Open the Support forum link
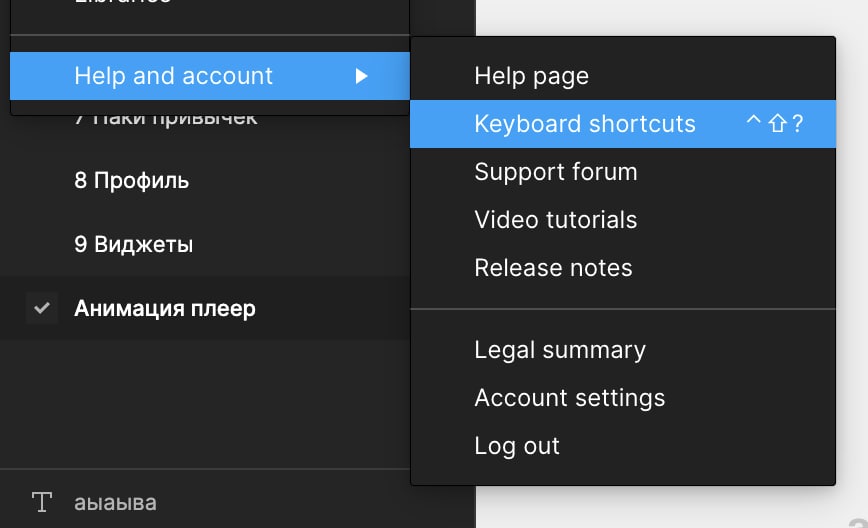Image resolution: width=868 pixels, height=528 pixels. click(623, 172)
